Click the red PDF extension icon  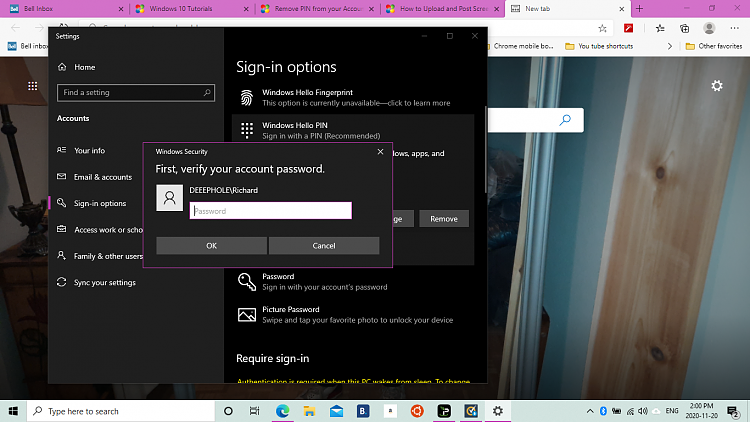(x=629, y=28)
